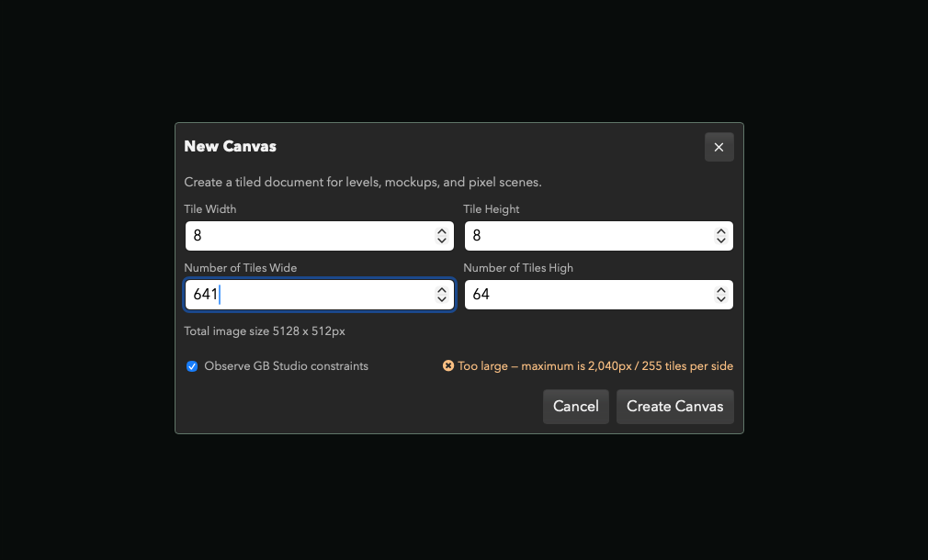The image size is (928, 560).
Task: Select the Number of Tiles High field
Action: (x=587, y=295)
